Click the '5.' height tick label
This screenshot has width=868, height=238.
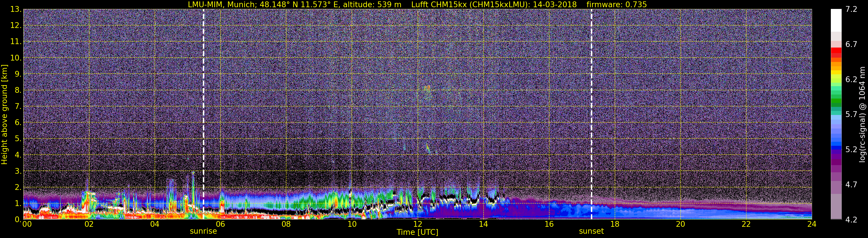coord(18,139)
